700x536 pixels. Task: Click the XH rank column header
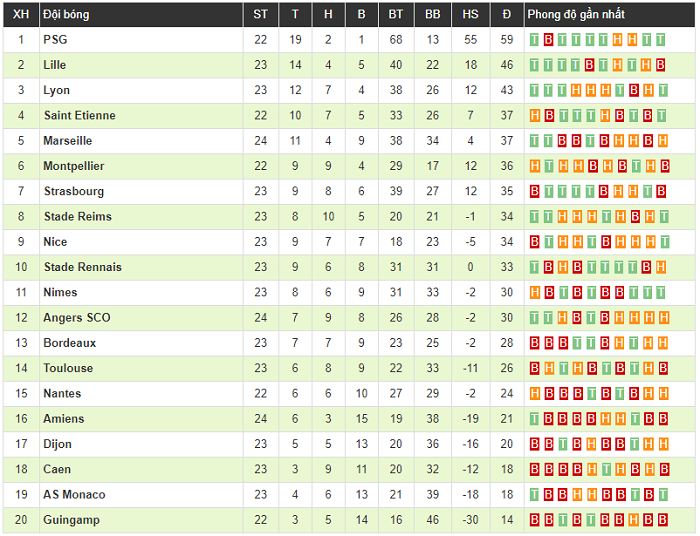pos(21,15)
